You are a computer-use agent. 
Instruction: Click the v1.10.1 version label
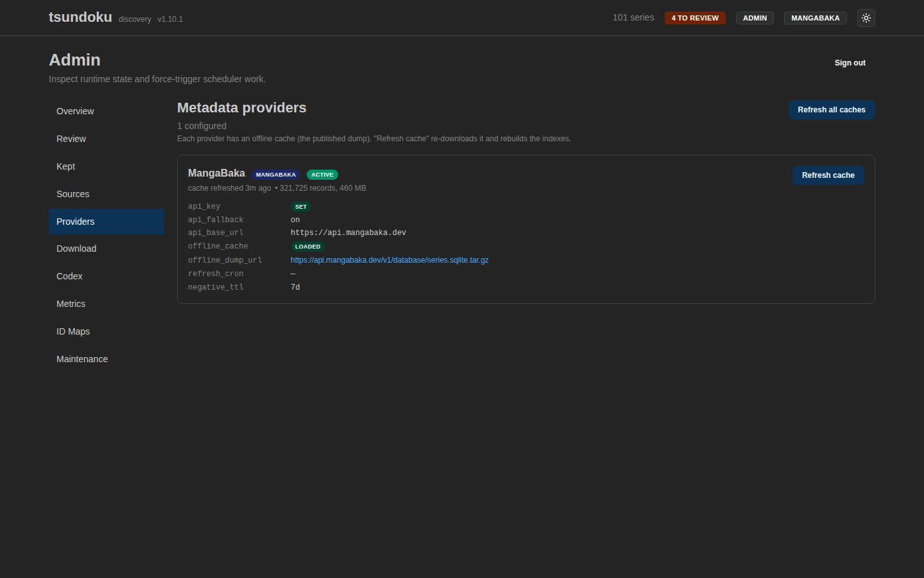[170, 19]
